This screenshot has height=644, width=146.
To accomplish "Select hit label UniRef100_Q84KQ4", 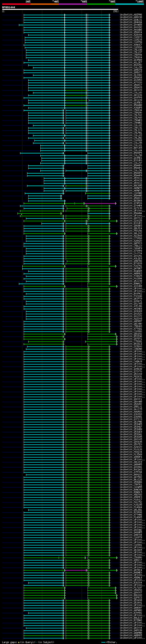I will pos(131,22).
